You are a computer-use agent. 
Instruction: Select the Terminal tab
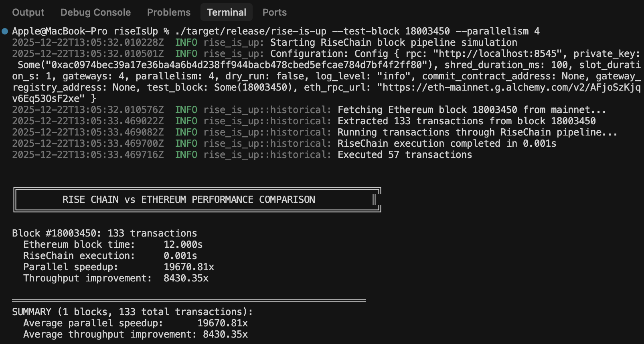click(227, 12)
